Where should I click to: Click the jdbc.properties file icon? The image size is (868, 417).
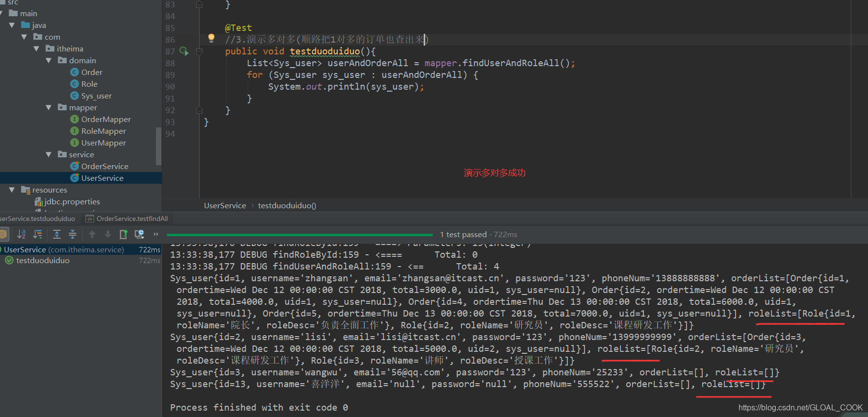(38, 201)
